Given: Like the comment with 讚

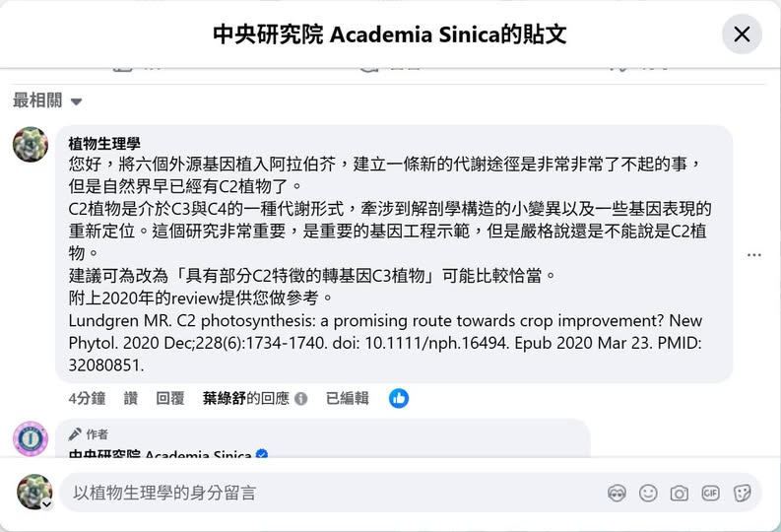Looking at the screenshot, I should (131, 398).
